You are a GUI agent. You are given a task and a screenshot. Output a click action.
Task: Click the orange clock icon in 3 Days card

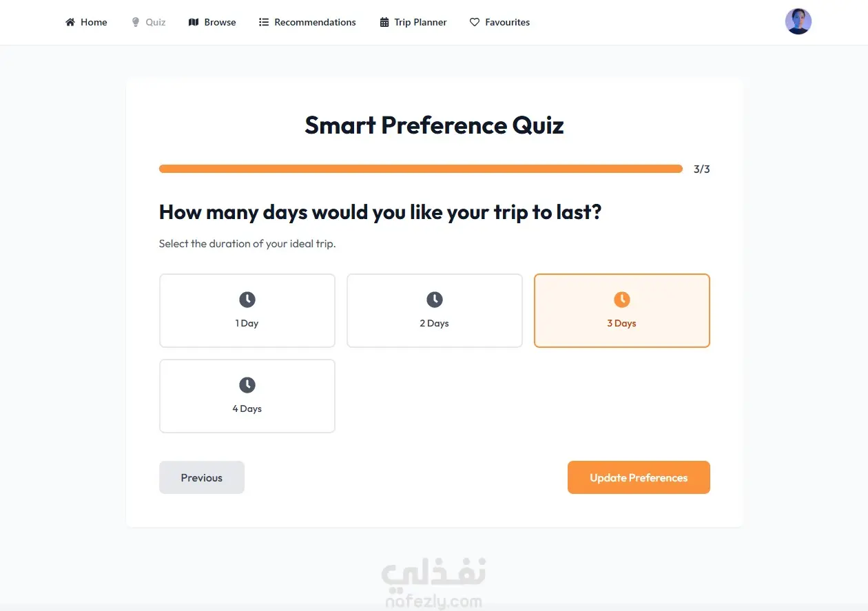[622, 300]
